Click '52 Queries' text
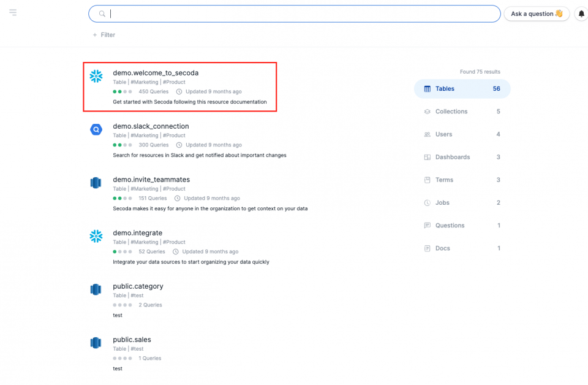This screenshot has width=588, height=385. pos(151,251)
